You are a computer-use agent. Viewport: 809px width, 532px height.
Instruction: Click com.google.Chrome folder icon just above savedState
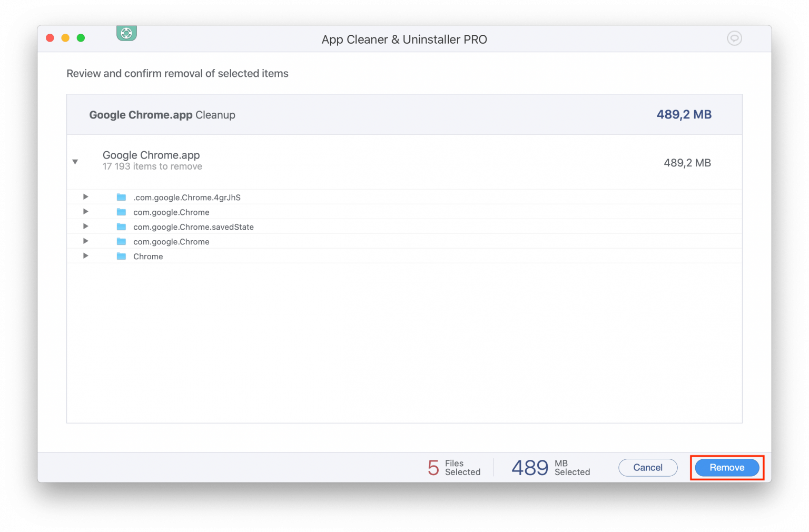click(x=121, y=212)
